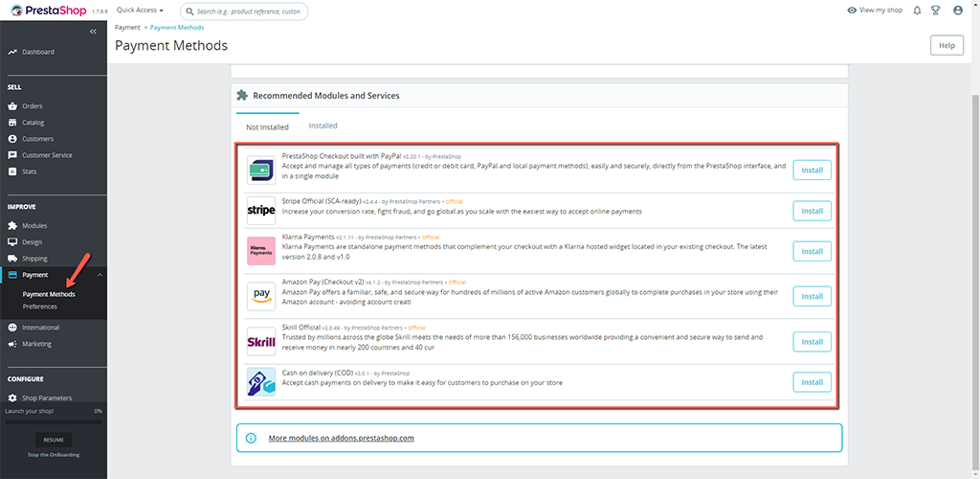The width and height of the screenshot is (980, 479).
Task: Click the Stripe module logo
Action: pos(261,211)
